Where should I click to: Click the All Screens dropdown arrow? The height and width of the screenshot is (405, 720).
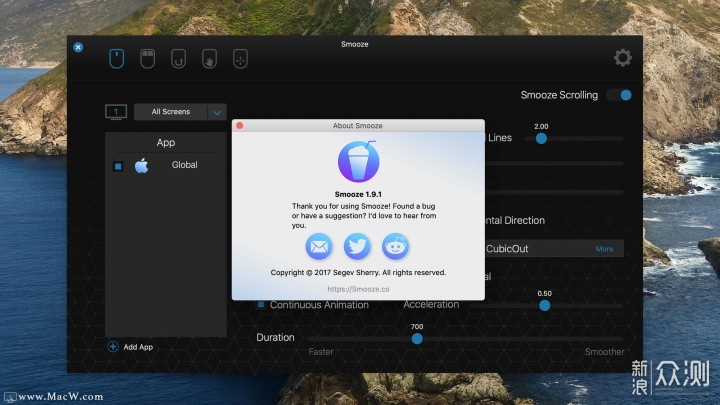click(217, 112)
